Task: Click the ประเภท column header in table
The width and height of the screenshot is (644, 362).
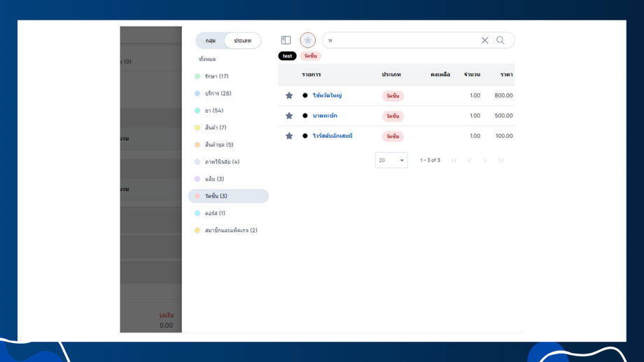Action: [391, 74]
